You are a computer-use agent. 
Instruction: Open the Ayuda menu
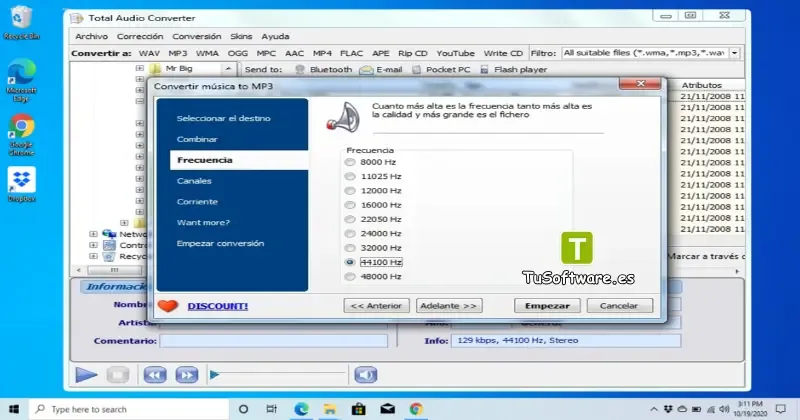point(275,37)
